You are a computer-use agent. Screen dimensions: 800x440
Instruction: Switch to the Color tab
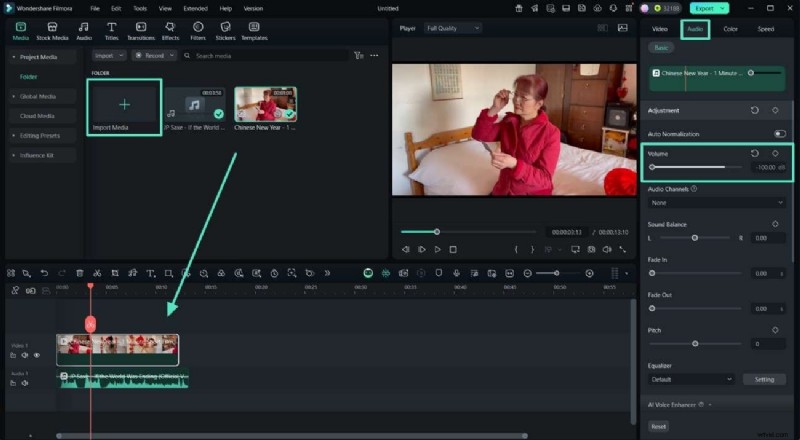[730, 29]
